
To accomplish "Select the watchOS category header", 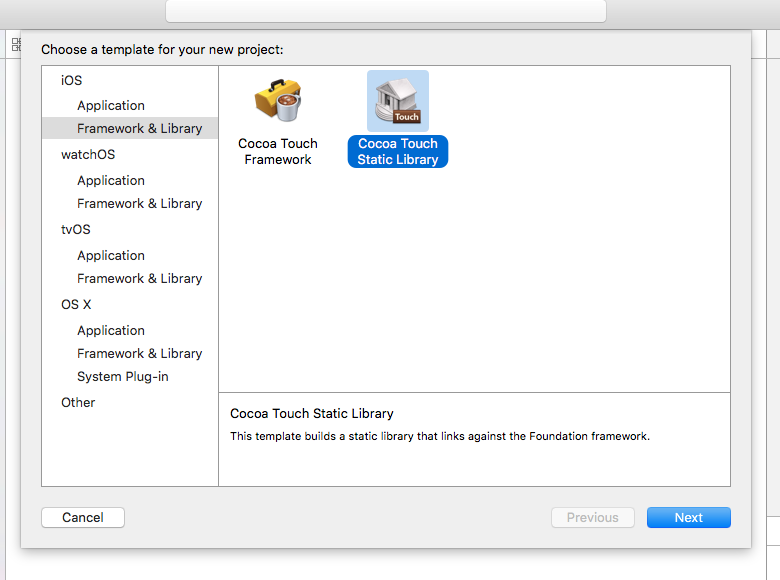I will [x=88, y=155].
